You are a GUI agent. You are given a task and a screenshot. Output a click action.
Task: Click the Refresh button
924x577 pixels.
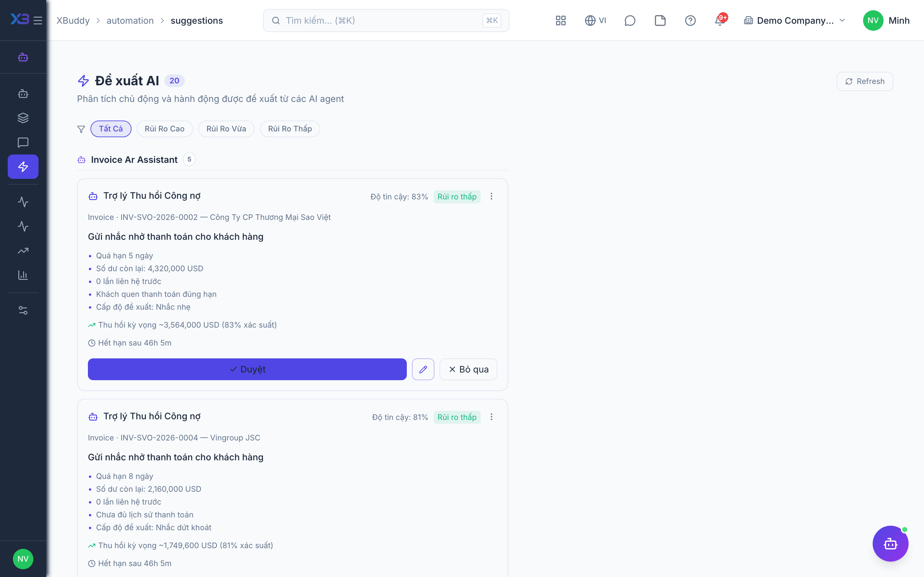click(x=864, y=81)
